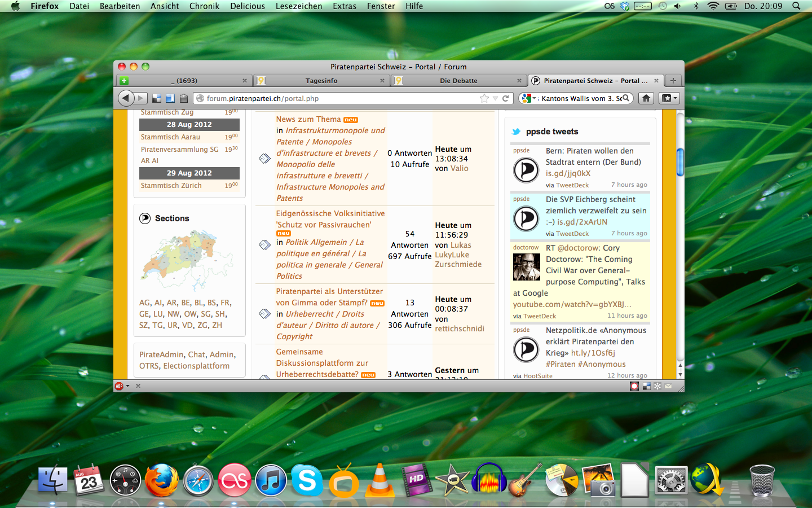Image resolution: width=812 pixels, height=508 pixels.
Task: Click the page's vertical scrollbar thumb
Action: [680, 162]
